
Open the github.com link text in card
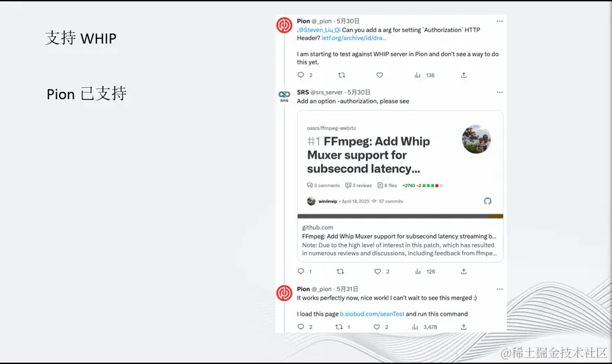tap(318, 227)
